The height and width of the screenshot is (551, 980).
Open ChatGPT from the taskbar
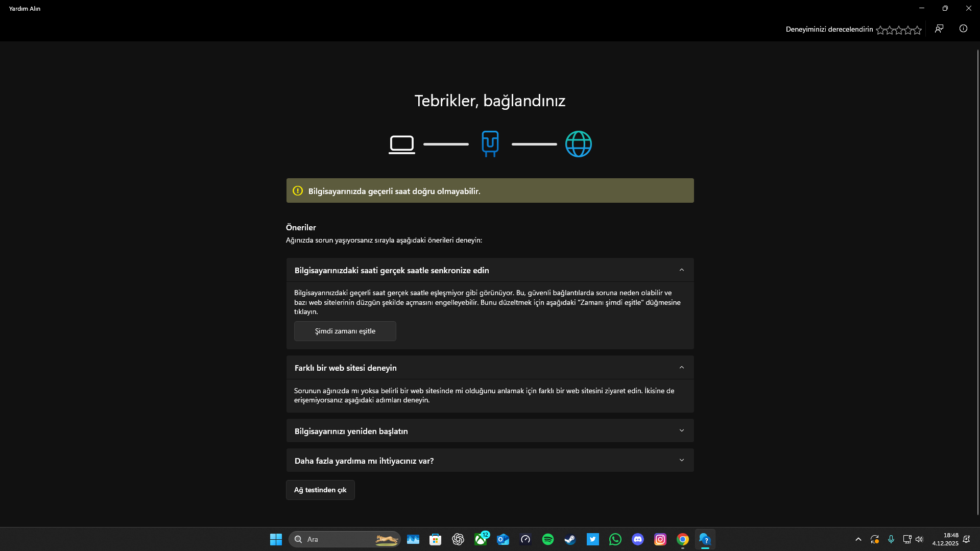click(458, 539)
